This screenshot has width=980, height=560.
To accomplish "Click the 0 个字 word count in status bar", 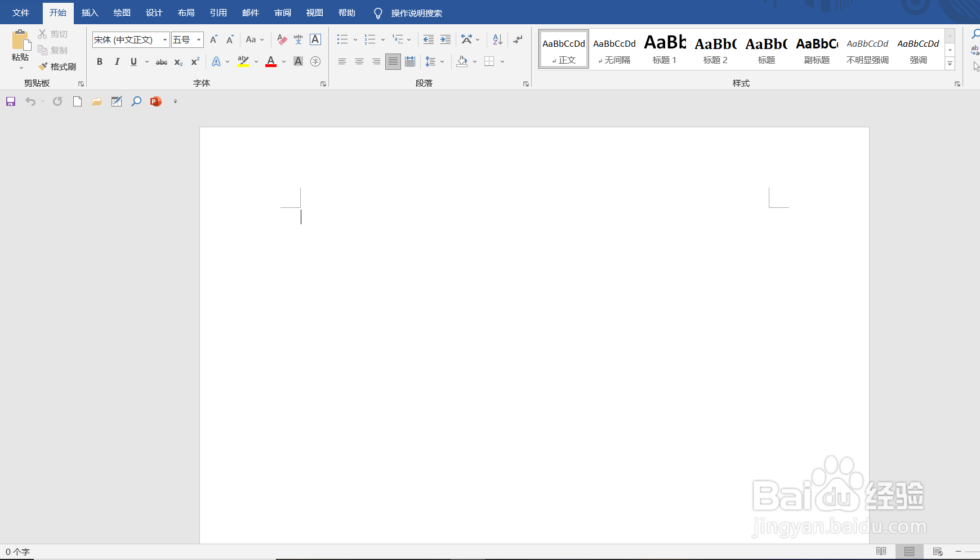I will pos(17,552).
